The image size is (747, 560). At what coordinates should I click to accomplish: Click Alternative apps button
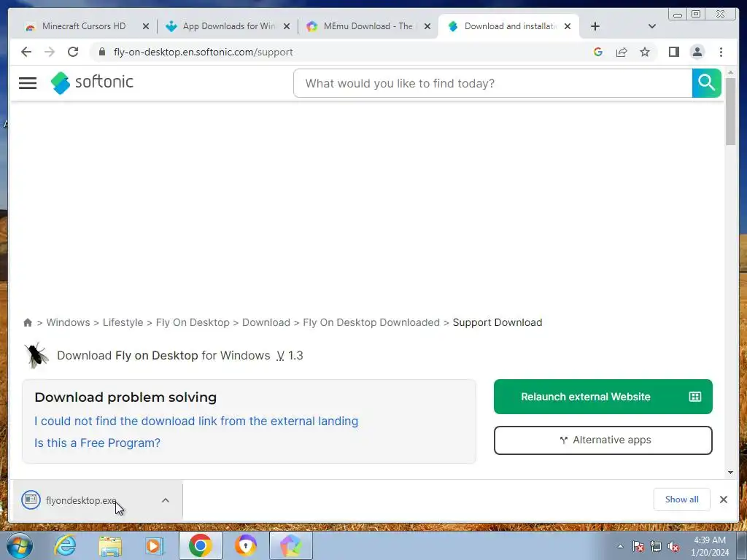point(603,440)
